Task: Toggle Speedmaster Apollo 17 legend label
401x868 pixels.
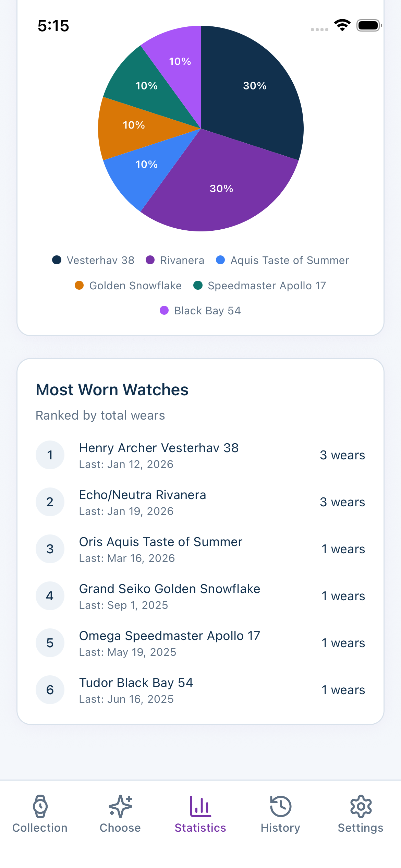Action: pyautogui.click(x=267, y=286)
